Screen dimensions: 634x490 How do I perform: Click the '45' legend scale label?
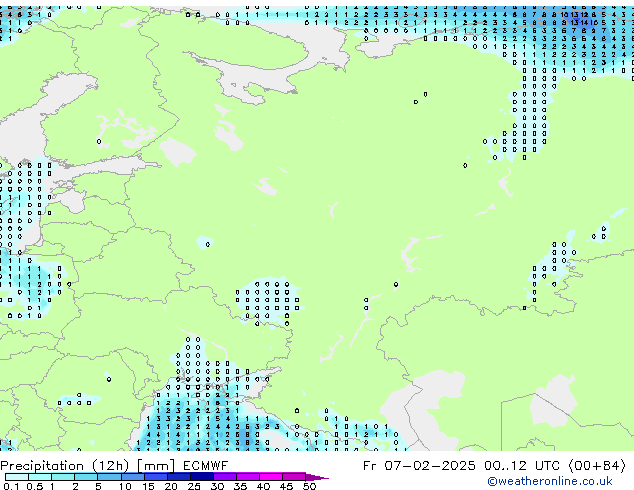coord(286,486)
